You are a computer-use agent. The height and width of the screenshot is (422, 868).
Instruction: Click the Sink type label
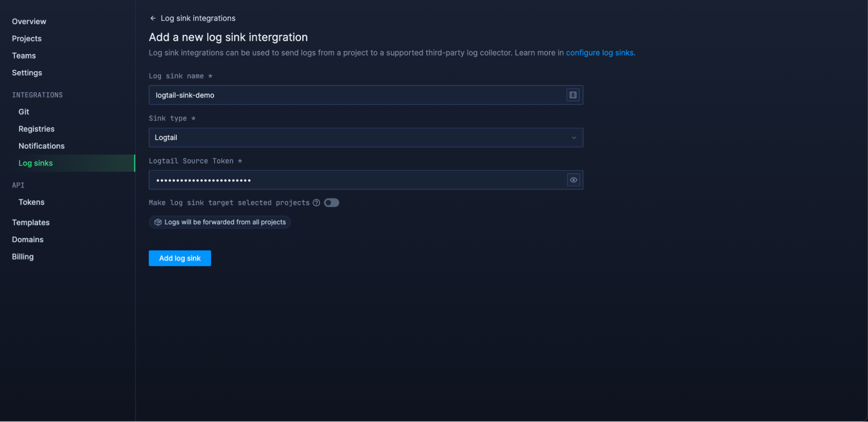(x=172, y=118)
